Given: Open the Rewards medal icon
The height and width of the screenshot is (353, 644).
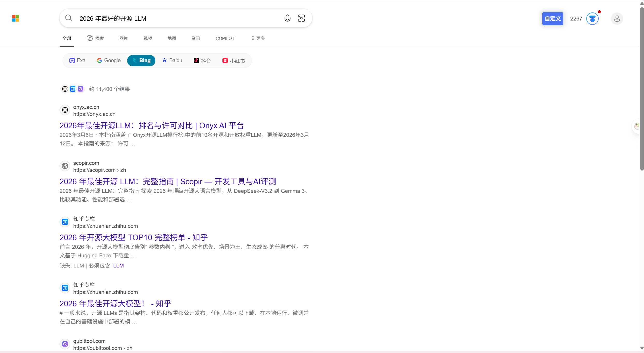Looking at the screenshot, I should coord(592,19).
